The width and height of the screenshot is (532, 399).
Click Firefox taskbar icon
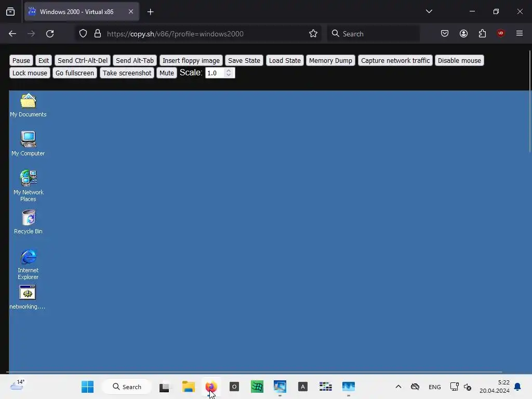(x=211, y=387)
